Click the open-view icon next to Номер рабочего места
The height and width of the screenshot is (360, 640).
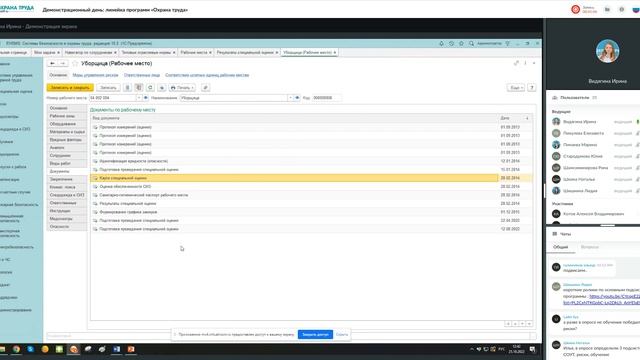tap(146, 98)
